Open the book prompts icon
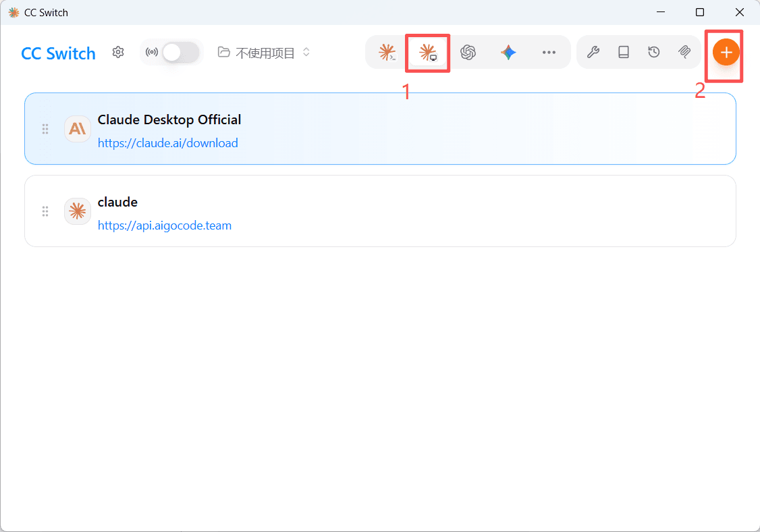 pos(624,52)
